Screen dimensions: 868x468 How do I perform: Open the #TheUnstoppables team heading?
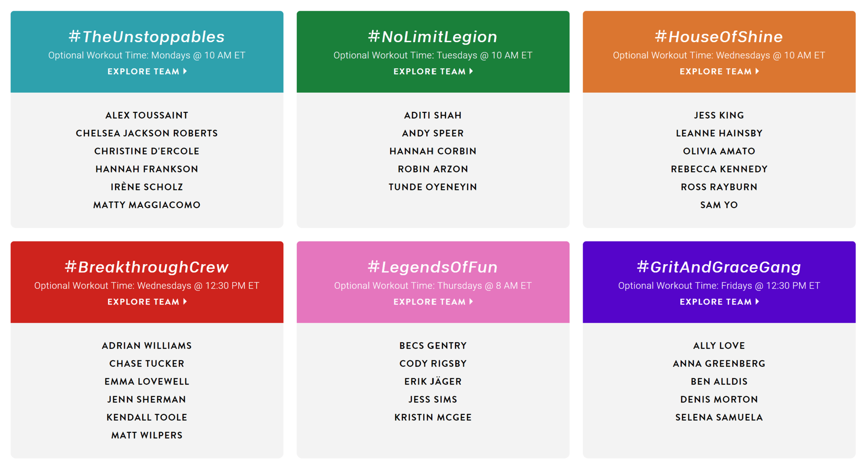[147, 37]
